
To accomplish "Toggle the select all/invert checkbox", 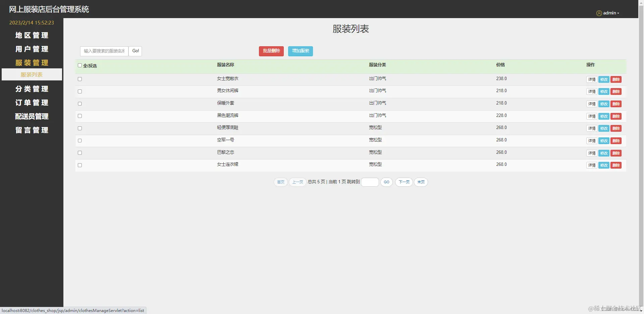I will pyautogui.click(x=80, y=65).
